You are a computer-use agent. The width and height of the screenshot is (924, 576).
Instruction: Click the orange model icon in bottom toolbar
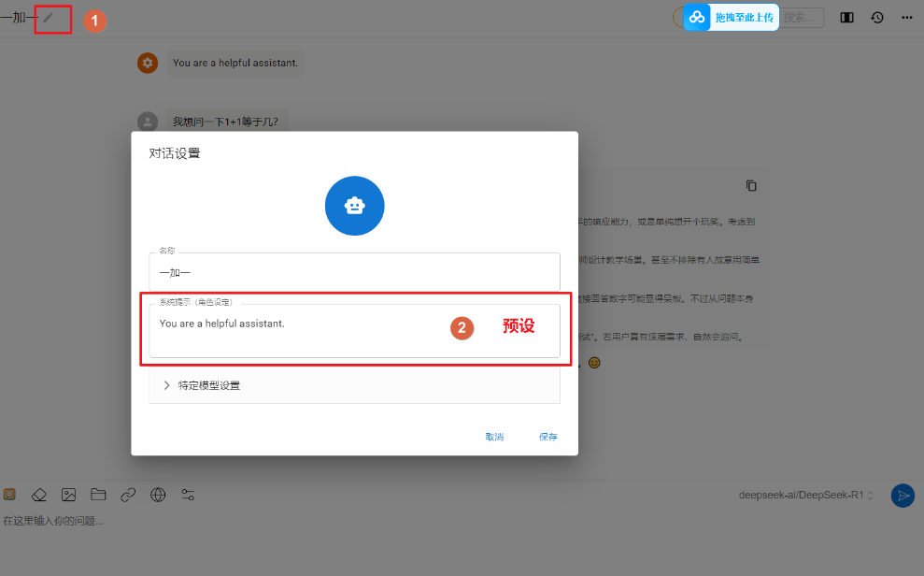[9, 495]
